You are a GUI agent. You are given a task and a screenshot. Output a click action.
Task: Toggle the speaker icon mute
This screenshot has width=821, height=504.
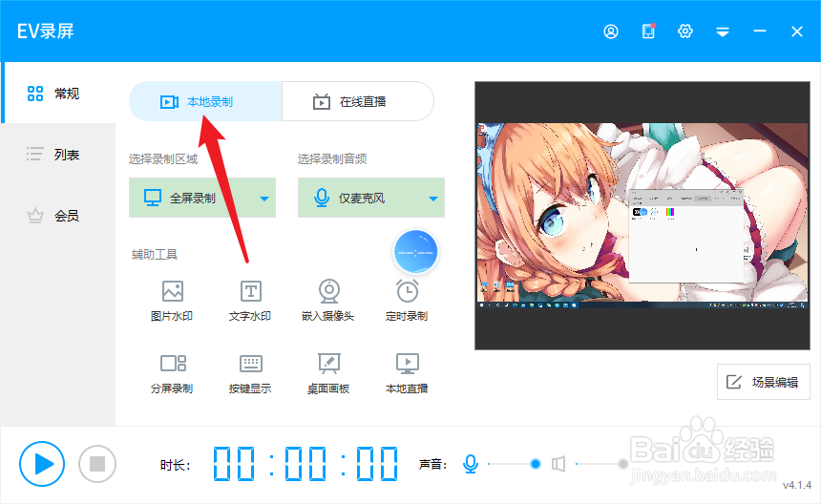coord(558,464)
